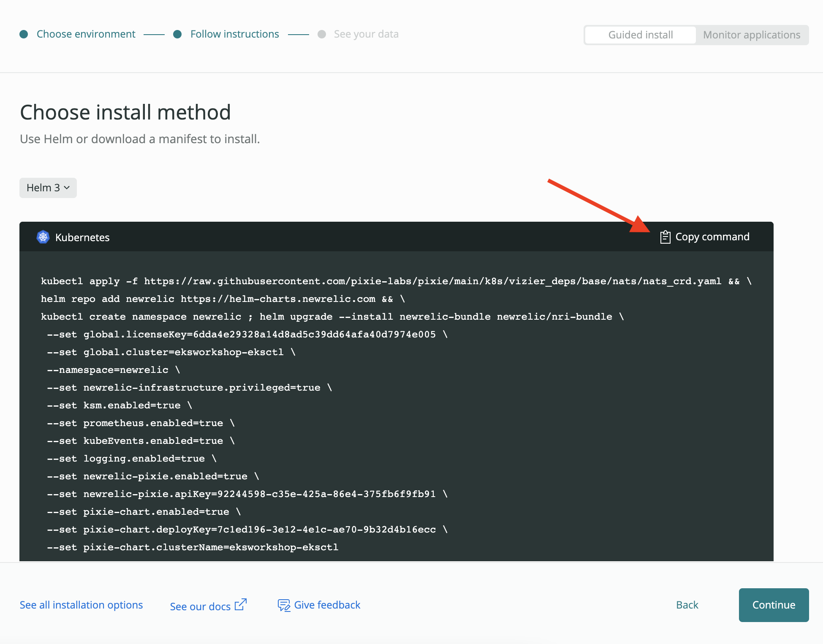823x644 pixels.
Task: Click the ksm.enabled=true line
Action: coord(120,405)
